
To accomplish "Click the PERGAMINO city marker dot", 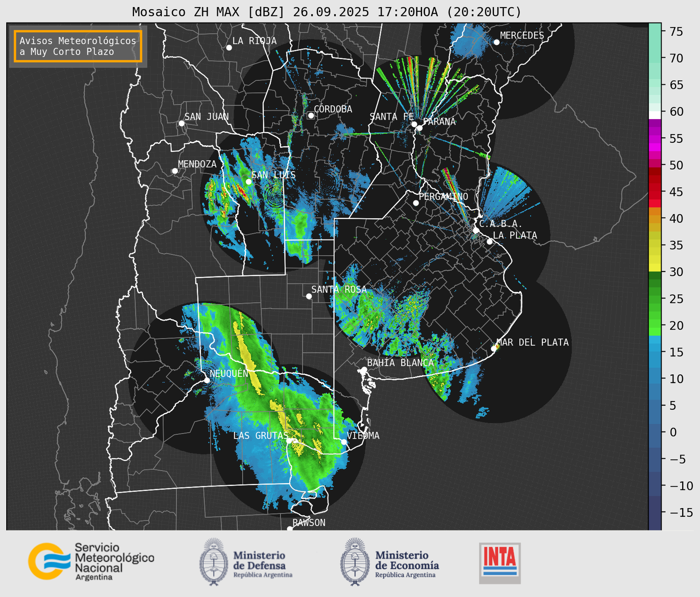I will (416, 203).
